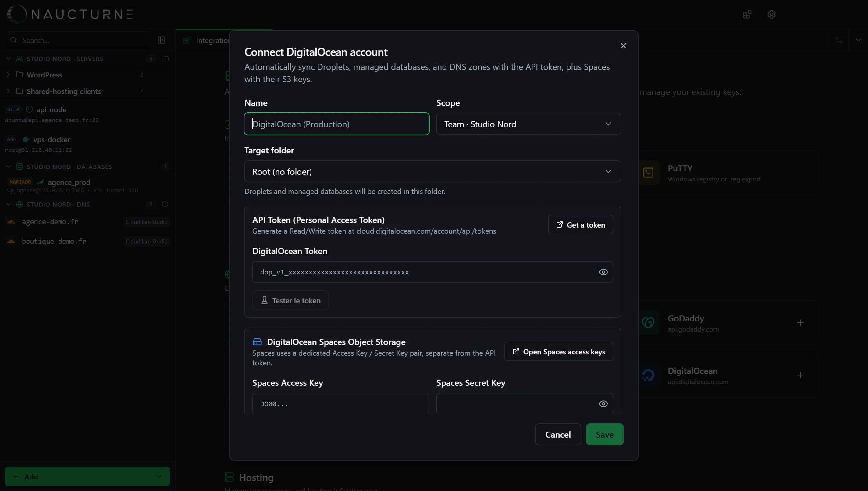The height and width of the screenshot is (491, 868).
Task: Click the globe icon in DNS header
Action: point(20,204)
